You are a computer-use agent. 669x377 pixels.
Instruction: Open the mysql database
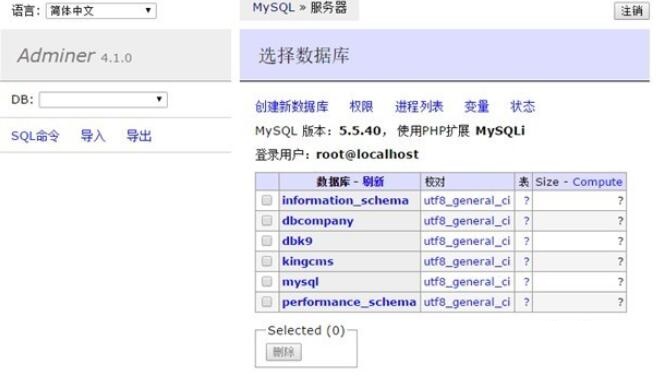coord(300,282)
